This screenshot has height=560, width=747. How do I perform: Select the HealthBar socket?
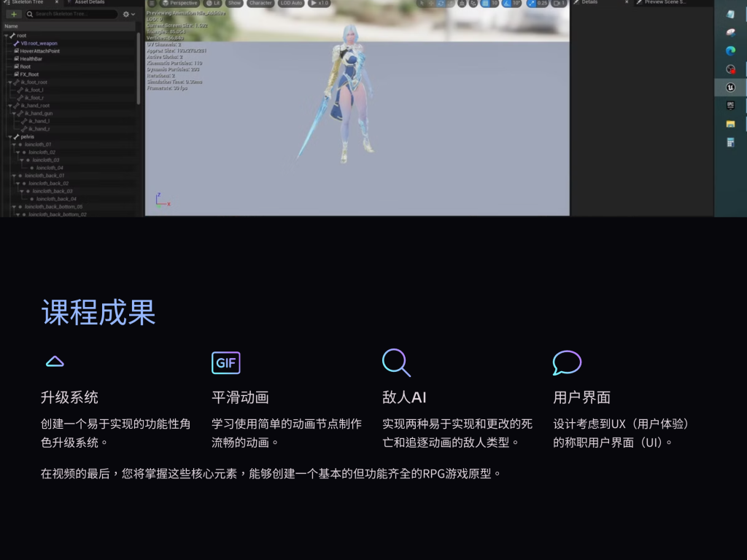[31, 59]
